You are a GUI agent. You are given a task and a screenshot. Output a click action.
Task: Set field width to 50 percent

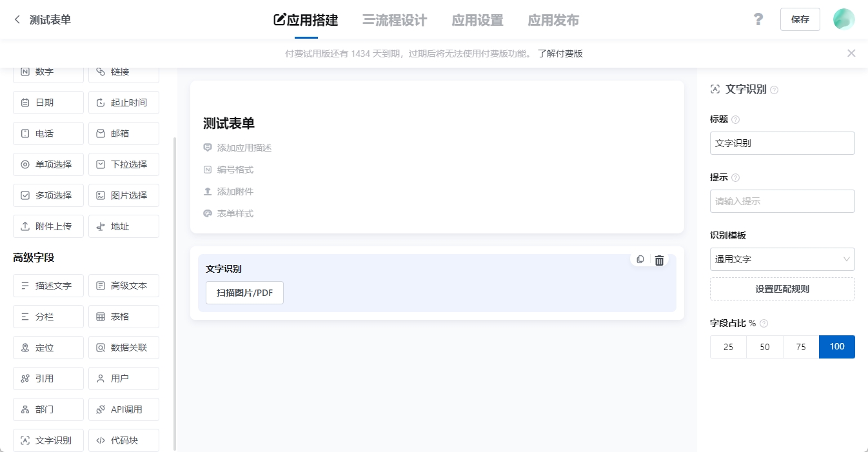[x=764, y=346]
